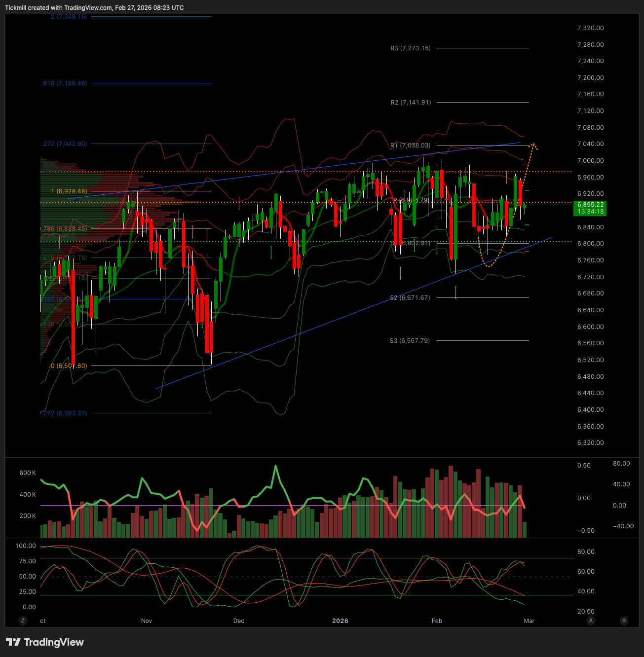Select the green current price label 6,895.22

click(590, 208)
